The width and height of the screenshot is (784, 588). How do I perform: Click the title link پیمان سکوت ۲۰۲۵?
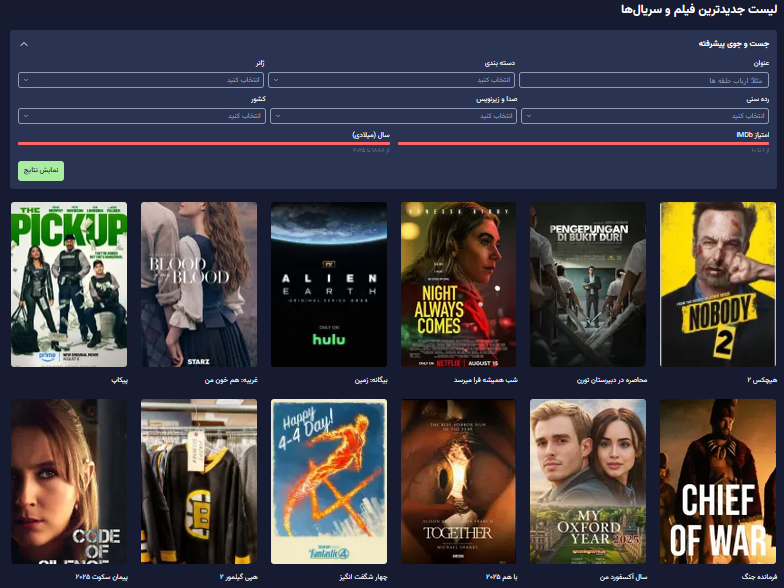click(102, 578)
